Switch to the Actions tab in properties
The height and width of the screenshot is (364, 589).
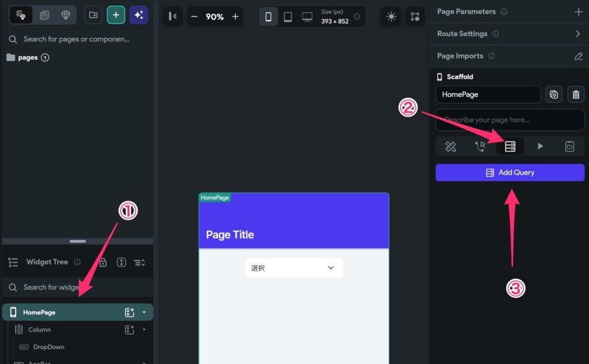(480, 147)
